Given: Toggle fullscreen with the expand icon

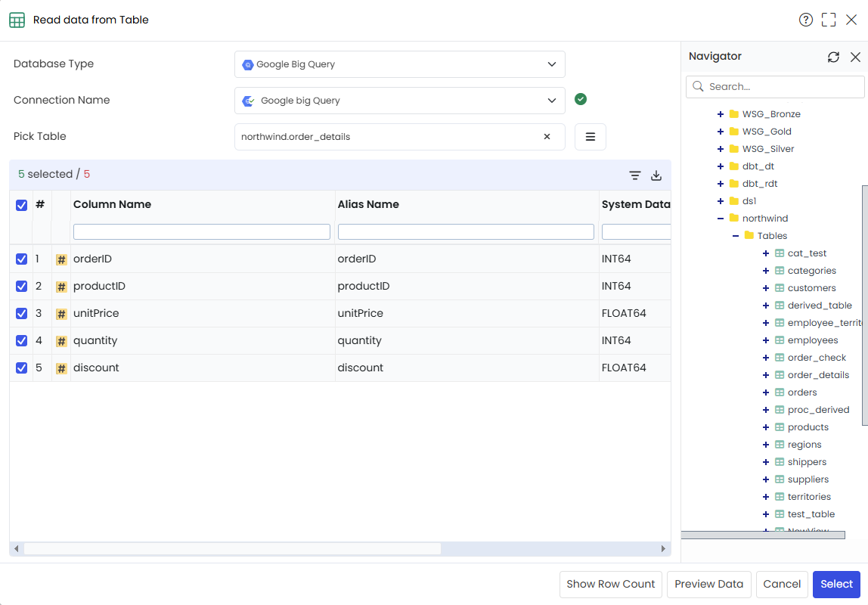Looking at the screenshot, I should coord(829,20).
